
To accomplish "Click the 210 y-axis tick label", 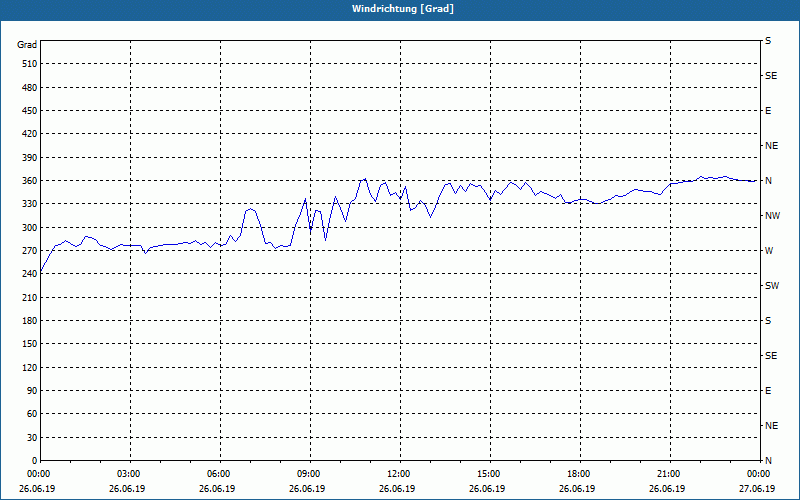I will click(30, 297).
